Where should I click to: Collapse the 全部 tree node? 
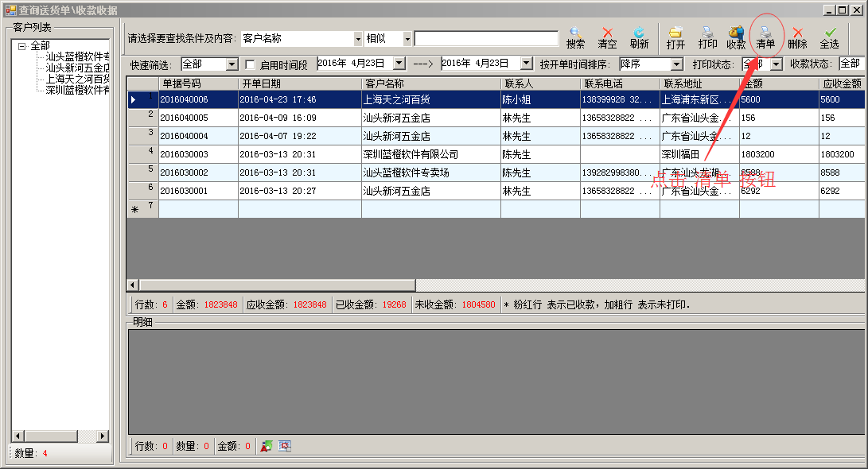point(21,46)
